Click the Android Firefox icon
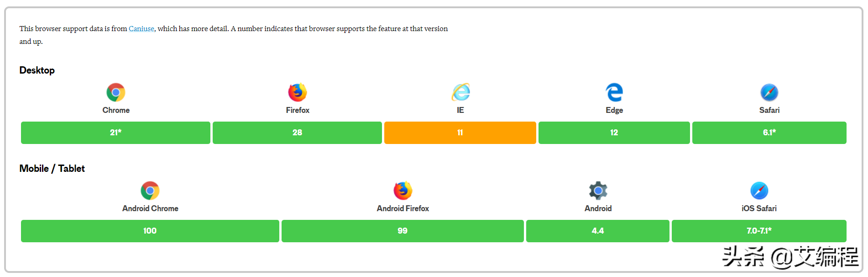The width and height of the screenshot is (868, 277). [403, 191]
